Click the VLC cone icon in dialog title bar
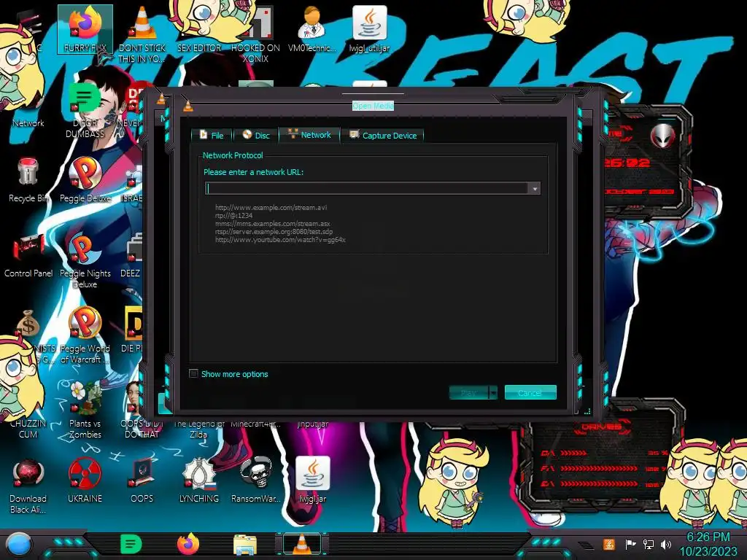747x560 pixels. pyautogui.click(x=188, y=106)
